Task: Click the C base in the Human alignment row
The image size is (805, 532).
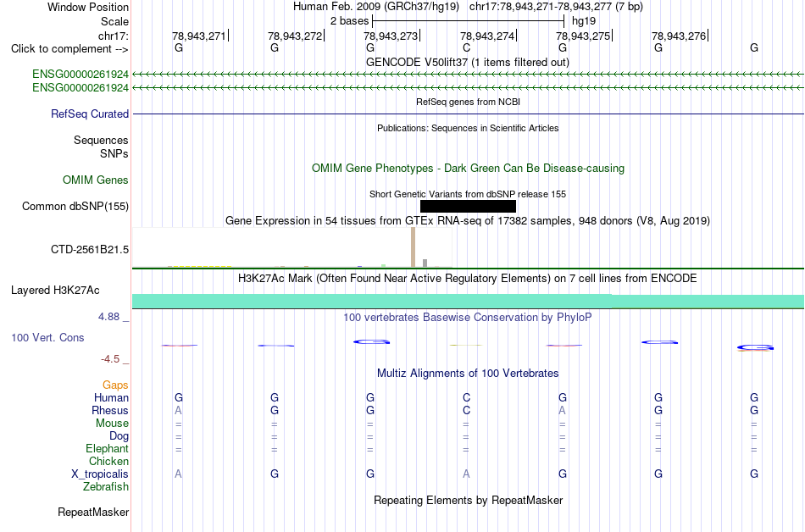Action: (x=466, y=397)
